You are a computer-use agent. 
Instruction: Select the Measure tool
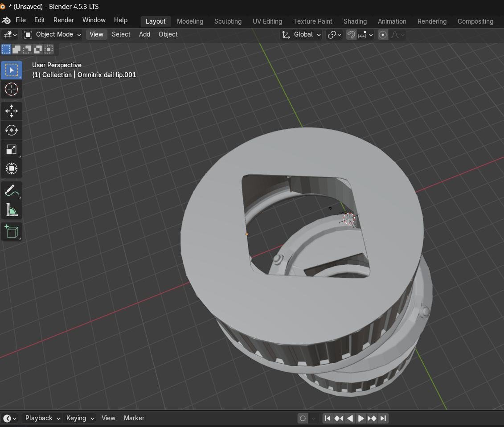click(x=12, y=209)
